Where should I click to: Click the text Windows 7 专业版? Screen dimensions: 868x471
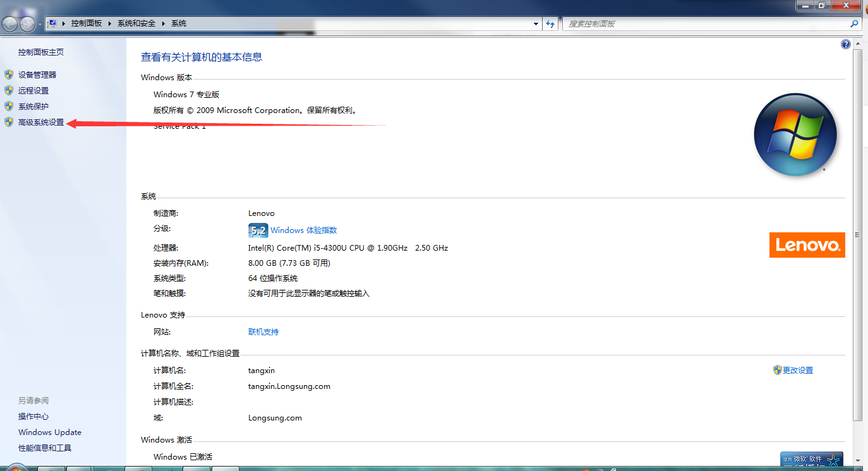[x=186, y=95]
